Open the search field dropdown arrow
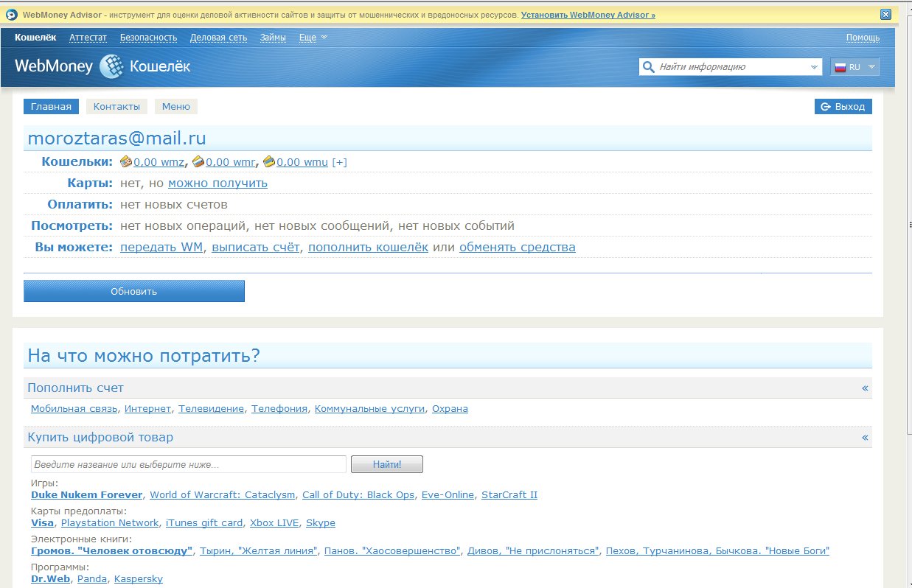The height and width of the screenshot is (588, 912). (814, 67)
